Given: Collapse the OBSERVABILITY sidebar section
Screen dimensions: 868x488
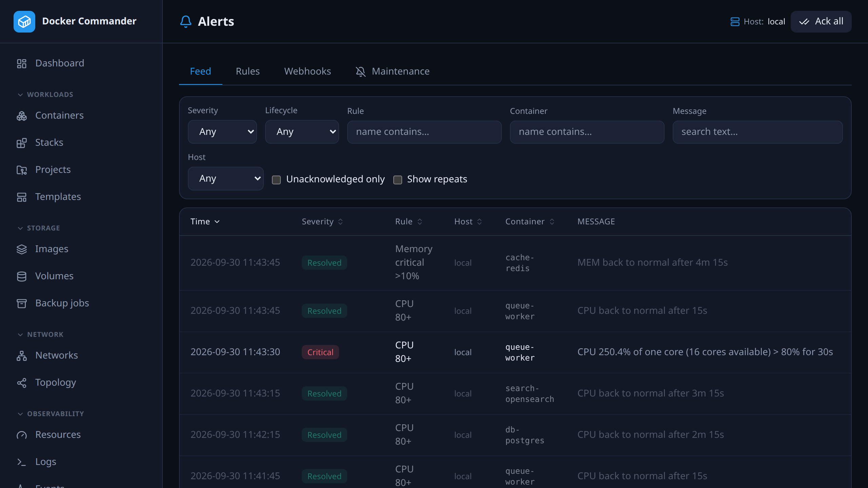Looking at the screenshot, I should click(51, 414).
